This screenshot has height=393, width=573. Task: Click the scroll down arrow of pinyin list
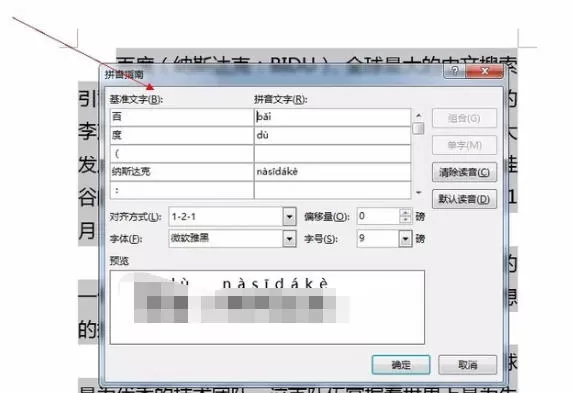tap(418, 192)
